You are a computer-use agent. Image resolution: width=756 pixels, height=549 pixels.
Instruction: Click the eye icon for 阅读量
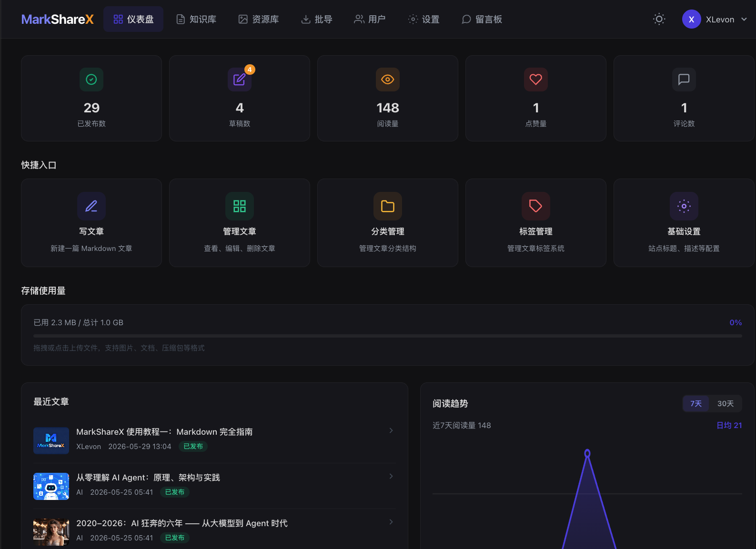388,80
